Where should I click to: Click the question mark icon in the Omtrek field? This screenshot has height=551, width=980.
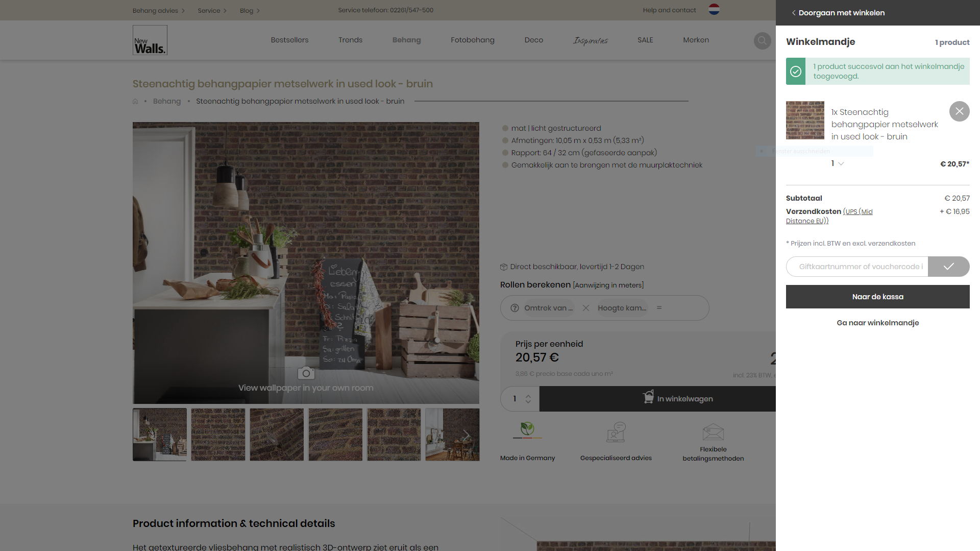coord(514,308)
